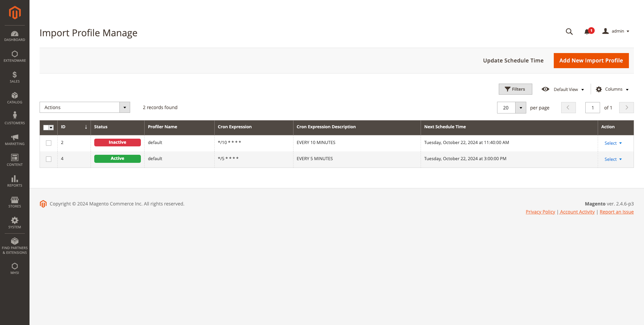
Task: Open the MHSI sidebar menu
Action: 15,269
